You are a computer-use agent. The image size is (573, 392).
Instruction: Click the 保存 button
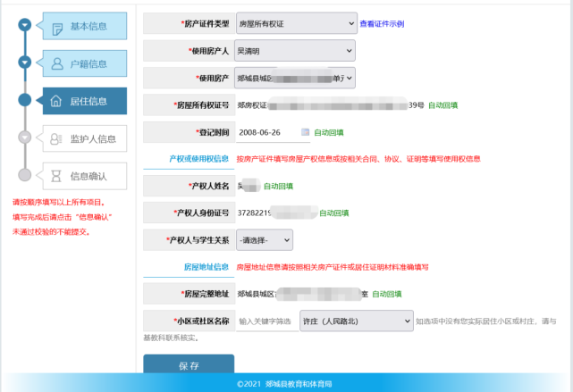click(x=189, y=364)
